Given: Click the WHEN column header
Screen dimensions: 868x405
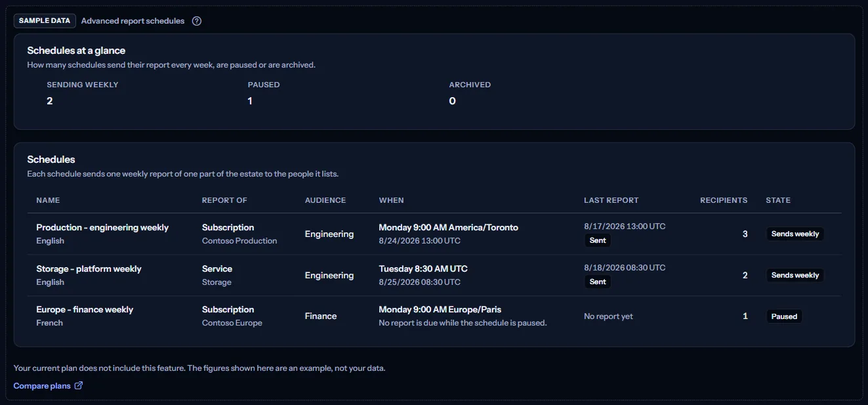Looking at the screenshot, I should [x=392, y=200].
